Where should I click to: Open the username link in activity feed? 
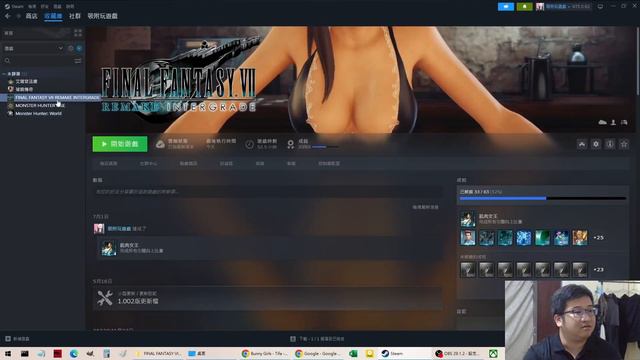pyautogui.click(x=119, y=229)
